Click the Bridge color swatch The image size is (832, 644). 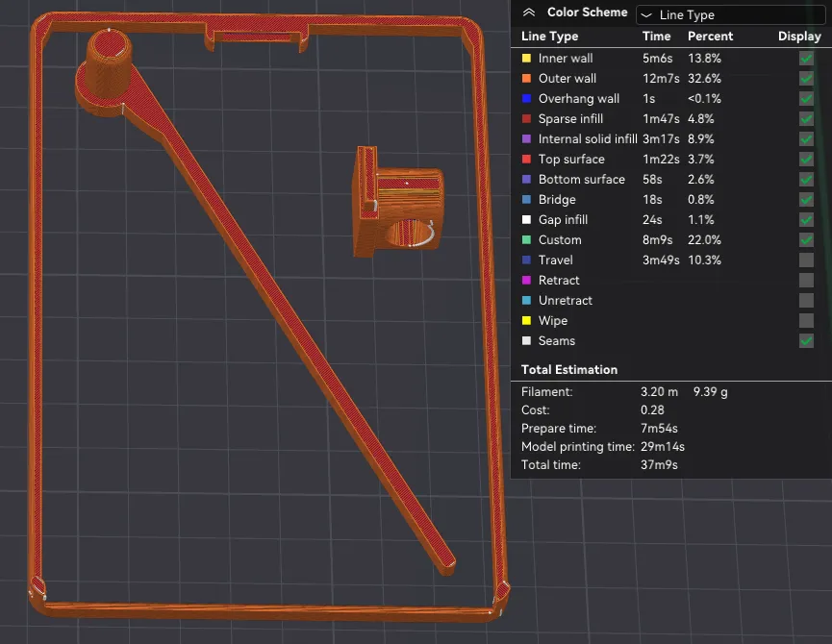point(526,199)
